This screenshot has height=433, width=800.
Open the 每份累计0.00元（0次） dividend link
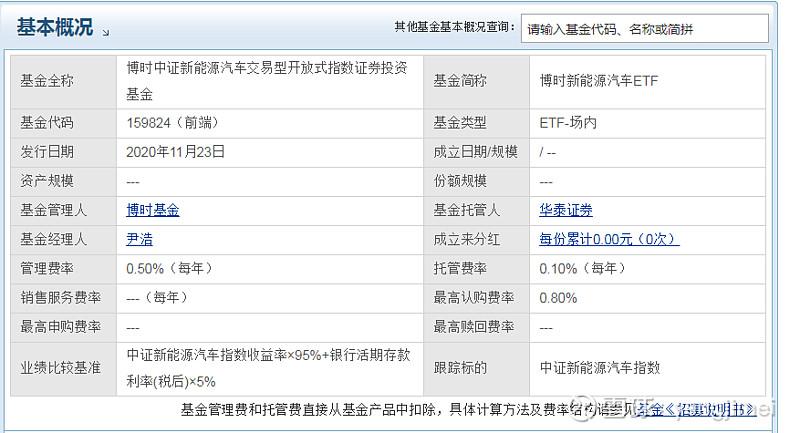pos(609,239)
